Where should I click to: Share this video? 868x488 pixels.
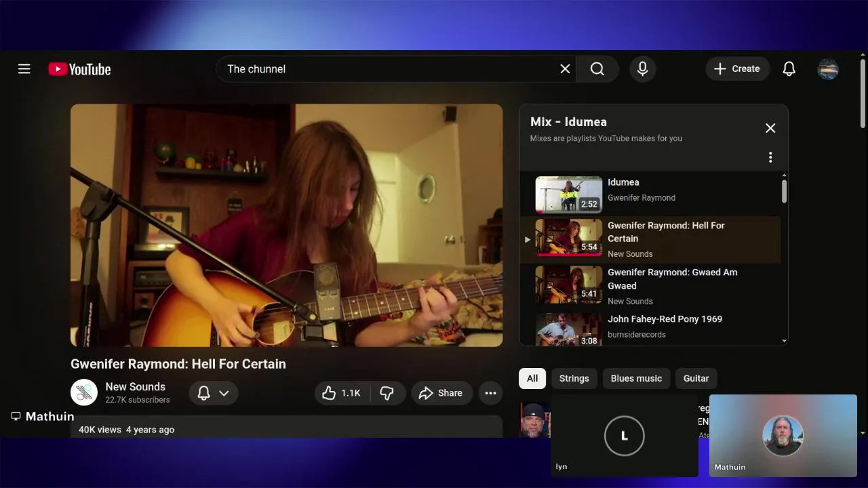click(x=441, y=393)
